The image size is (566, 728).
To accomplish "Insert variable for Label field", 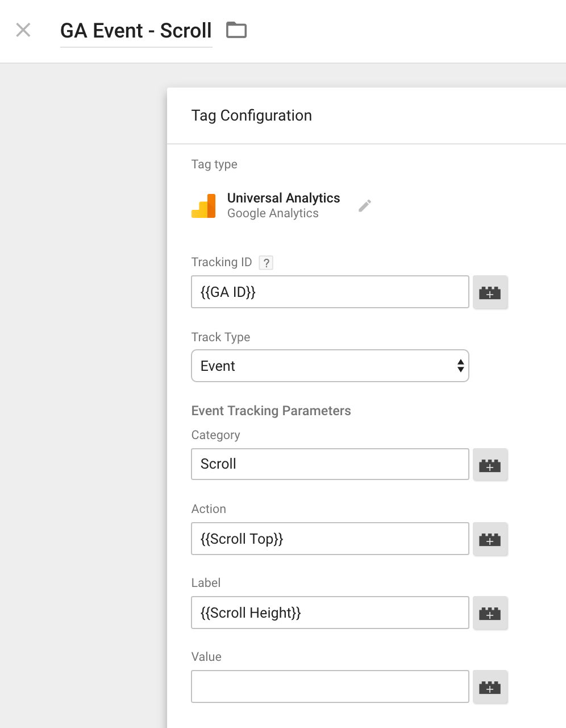I will pos(490,613).
